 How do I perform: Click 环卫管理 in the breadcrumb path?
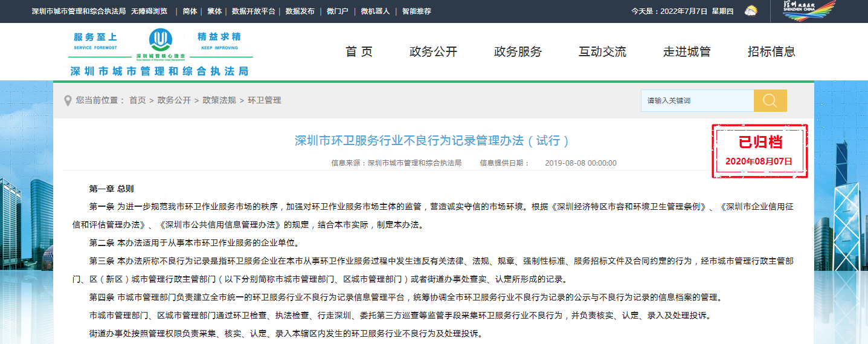click(265, 100)
